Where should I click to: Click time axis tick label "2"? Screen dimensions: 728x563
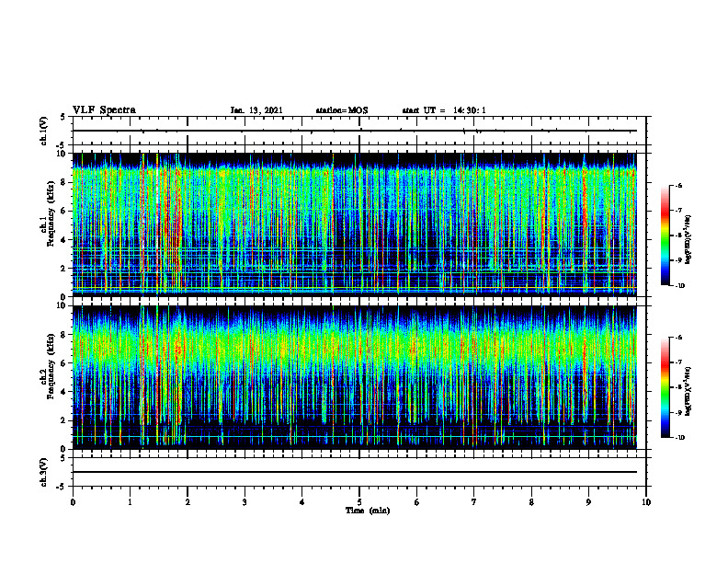[188, 502]
